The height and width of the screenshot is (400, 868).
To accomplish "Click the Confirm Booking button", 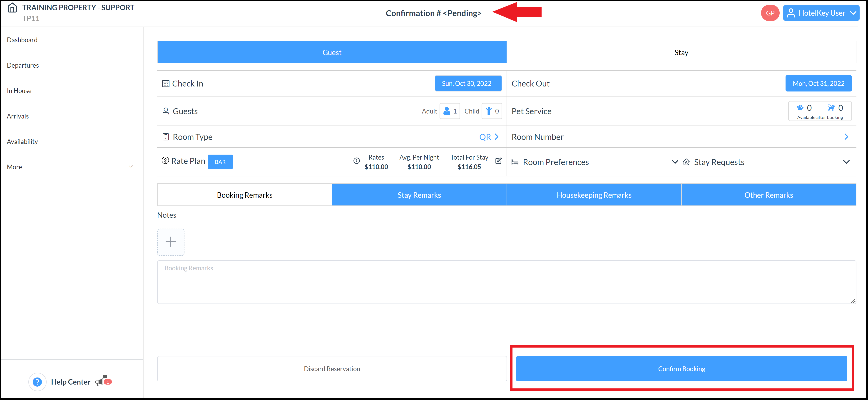I will pos(681,368).
